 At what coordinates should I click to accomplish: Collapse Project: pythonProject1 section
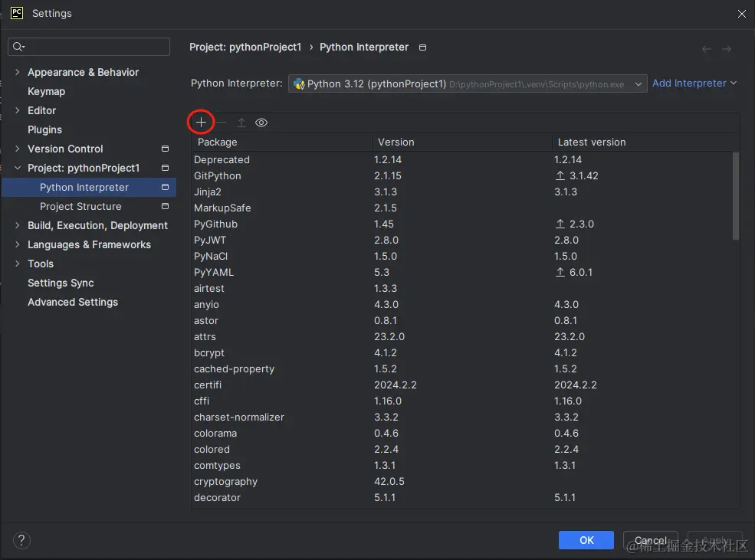[18, 168]
